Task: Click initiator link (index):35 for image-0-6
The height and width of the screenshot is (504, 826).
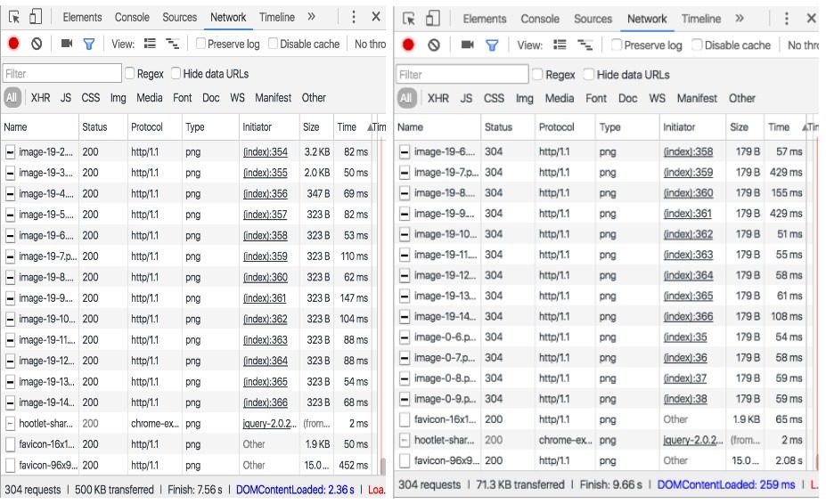Action: pyautogui.click(x=684, y=337)
